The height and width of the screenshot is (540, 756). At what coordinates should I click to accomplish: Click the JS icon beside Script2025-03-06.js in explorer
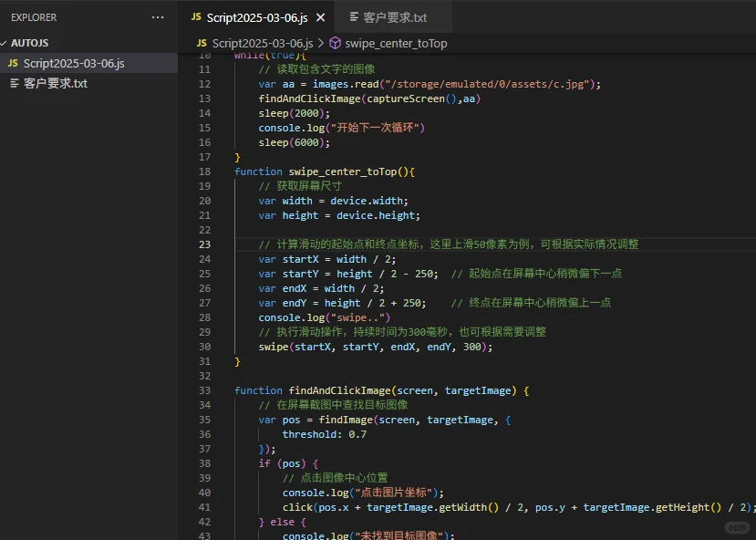(x=13, y=63)
